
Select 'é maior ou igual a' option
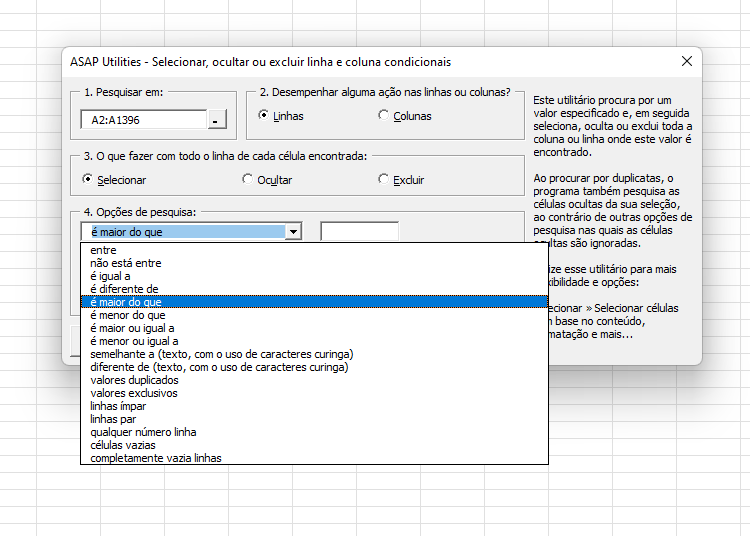click(314, 328)
